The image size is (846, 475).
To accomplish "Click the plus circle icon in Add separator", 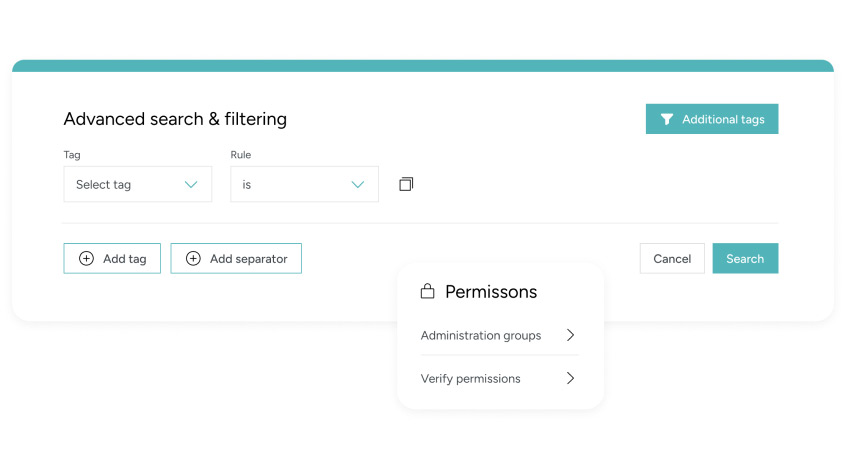I will 193,259.
